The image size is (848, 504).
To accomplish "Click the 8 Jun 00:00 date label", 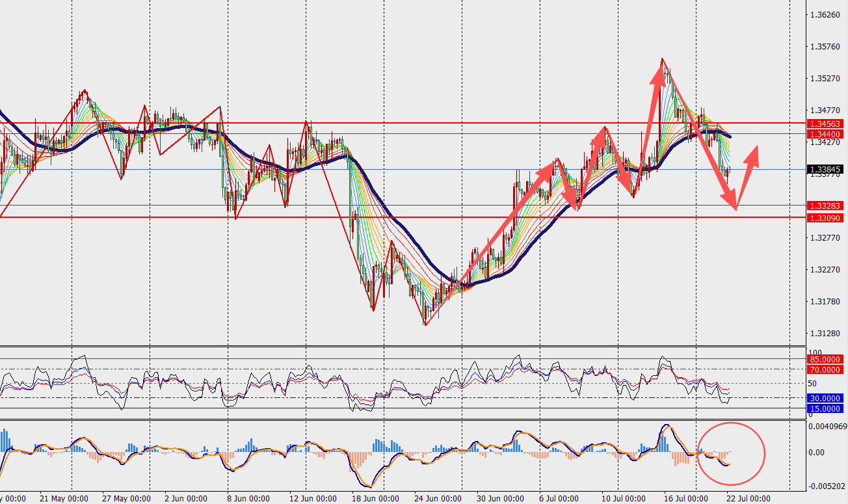I will 249,499.
